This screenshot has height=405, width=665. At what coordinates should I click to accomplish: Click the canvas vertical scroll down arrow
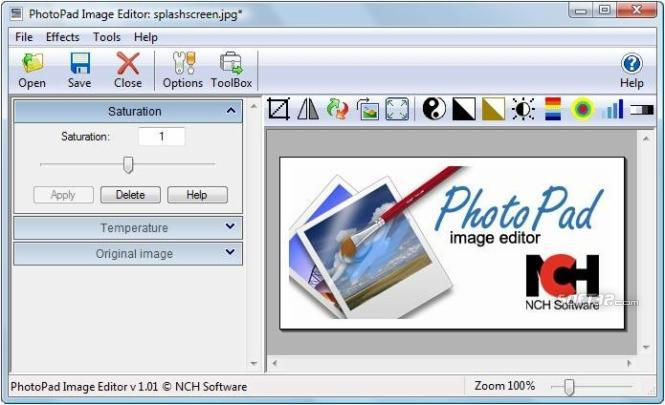coord(646,347)
